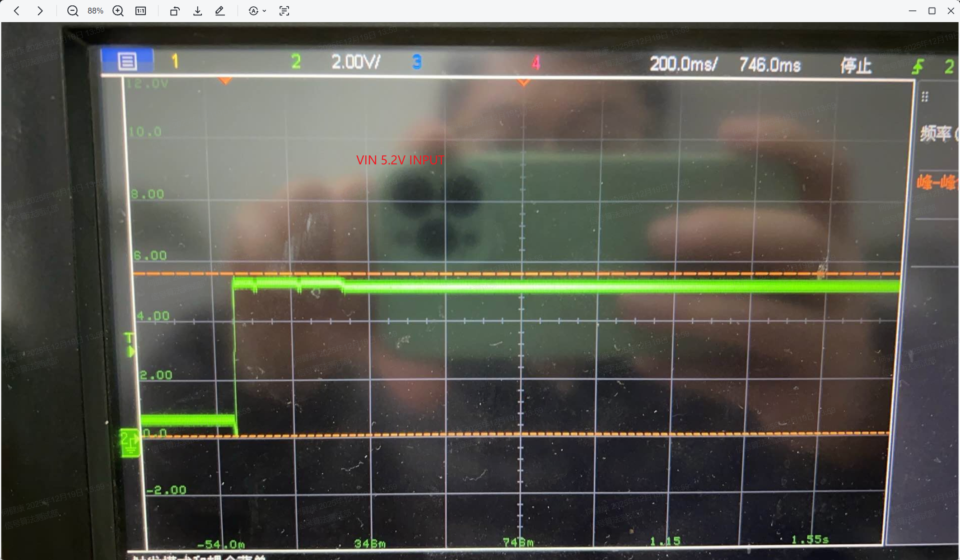Click the -2.00 voltage axis label

pyautogui.click(x=166, y=490)
